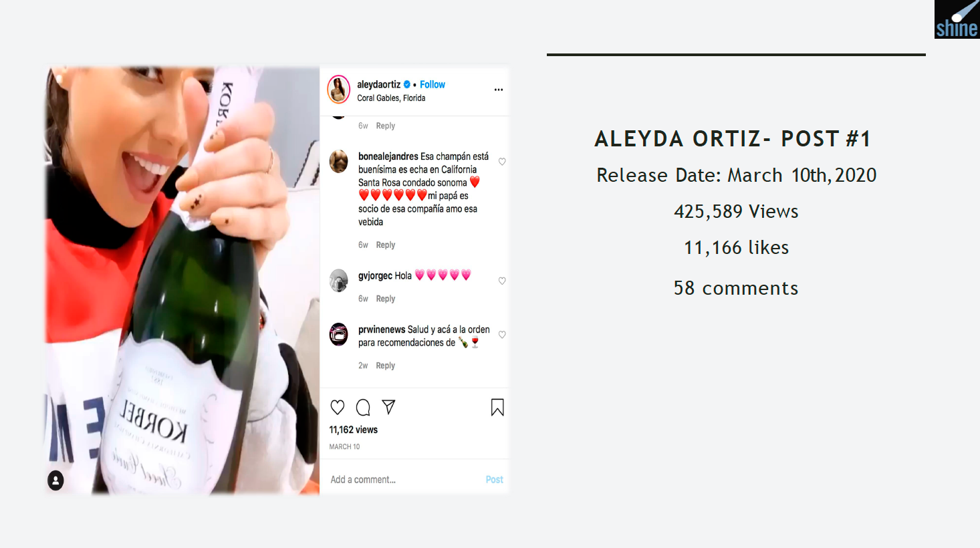This screenshot has height=548, width=980.
Task: Click the verified badge next to aleydaortiz
Action: tap(407, 84)
